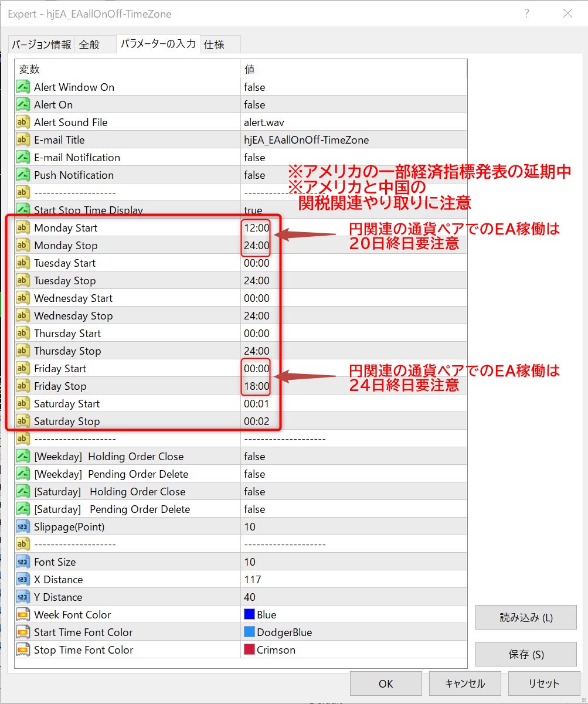
Task: Toggle Start Stop Time Display true value
Action: (253, 210)
